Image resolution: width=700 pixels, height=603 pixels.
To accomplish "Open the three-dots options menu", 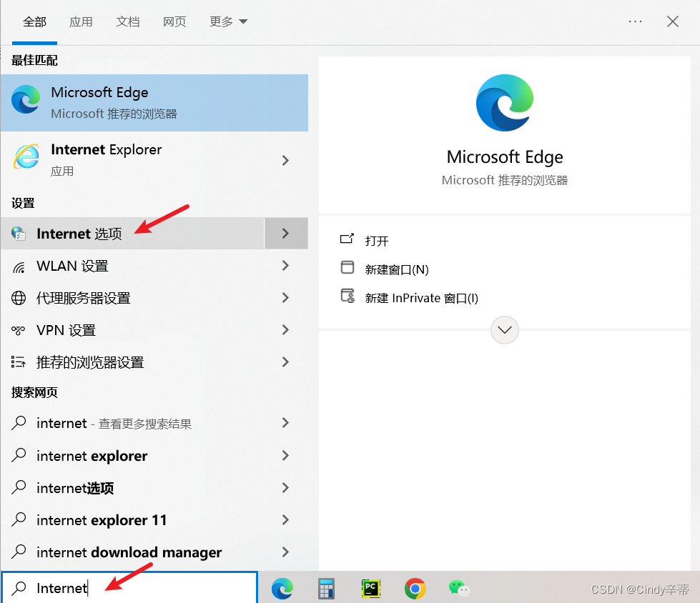I will click(635, 21).
